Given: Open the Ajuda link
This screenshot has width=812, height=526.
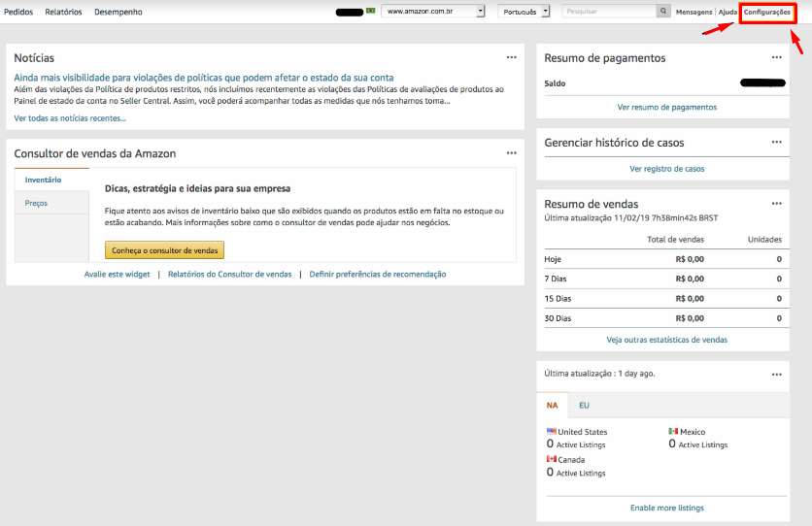Looking at the screenshot, I should pyautogui.click(x=727, y=12).
